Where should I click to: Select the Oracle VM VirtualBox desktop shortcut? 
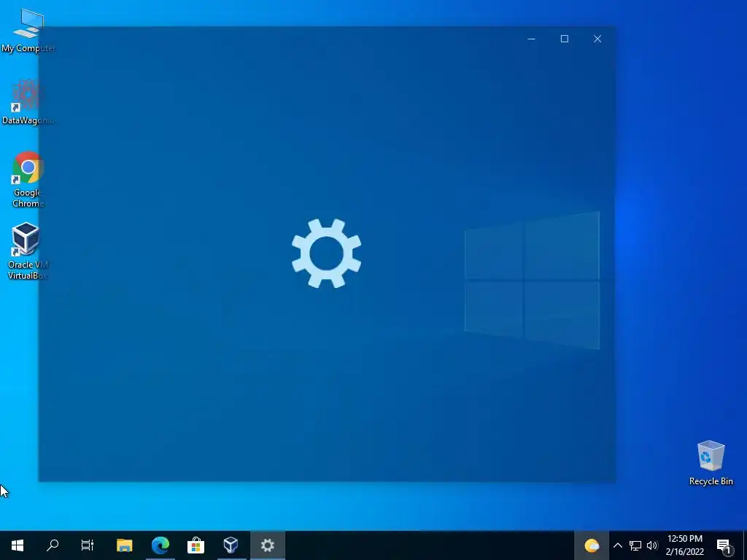[28, 251]
